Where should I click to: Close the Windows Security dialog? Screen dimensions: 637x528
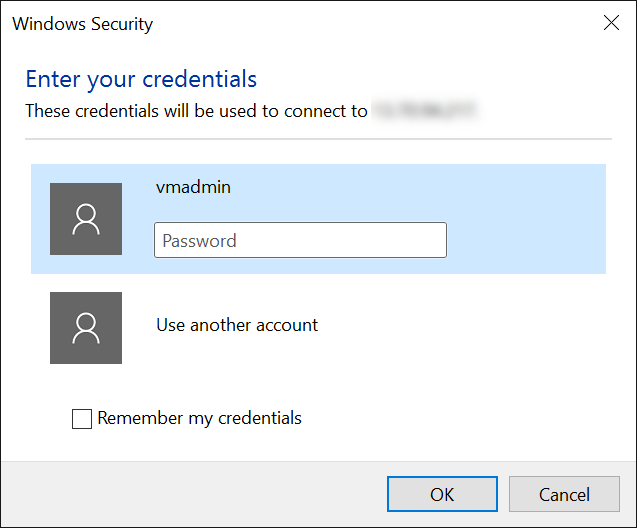[x=611, y=23]
